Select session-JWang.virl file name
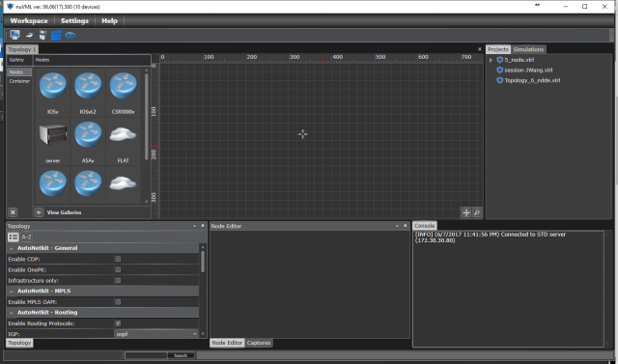618x364 pixels. click(528, 70)
